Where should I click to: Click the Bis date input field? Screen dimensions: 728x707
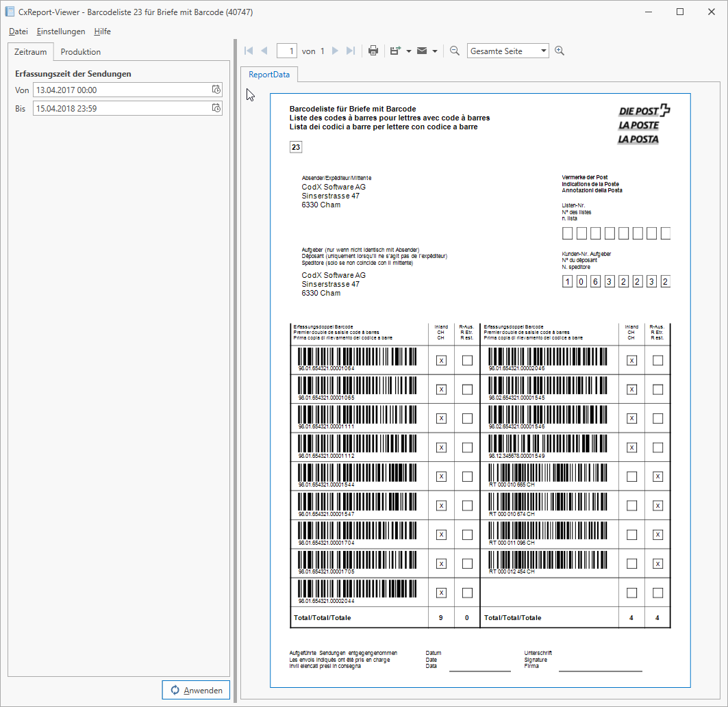click(127, 109)
